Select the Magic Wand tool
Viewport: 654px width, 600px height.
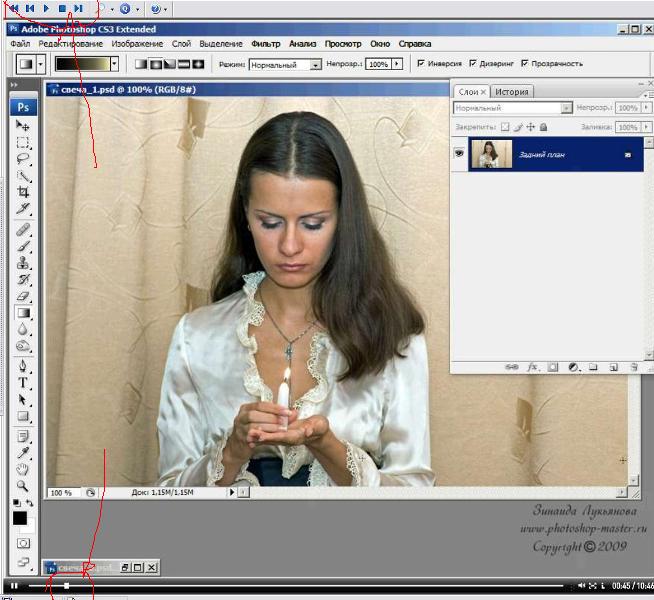(x=23, y=176)
